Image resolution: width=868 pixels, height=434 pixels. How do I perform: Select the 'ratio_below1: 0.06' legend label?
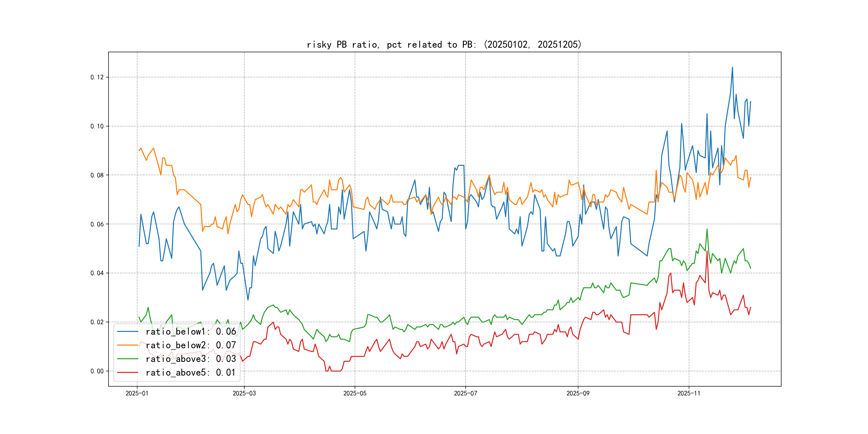(191, 332)
